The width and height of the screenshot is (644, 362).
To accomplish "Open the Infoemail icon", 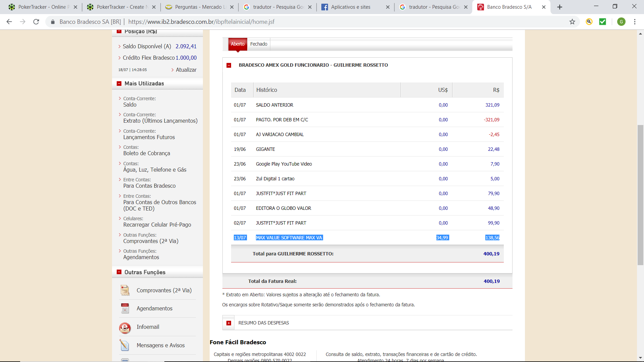I will (x=125, y=328).
